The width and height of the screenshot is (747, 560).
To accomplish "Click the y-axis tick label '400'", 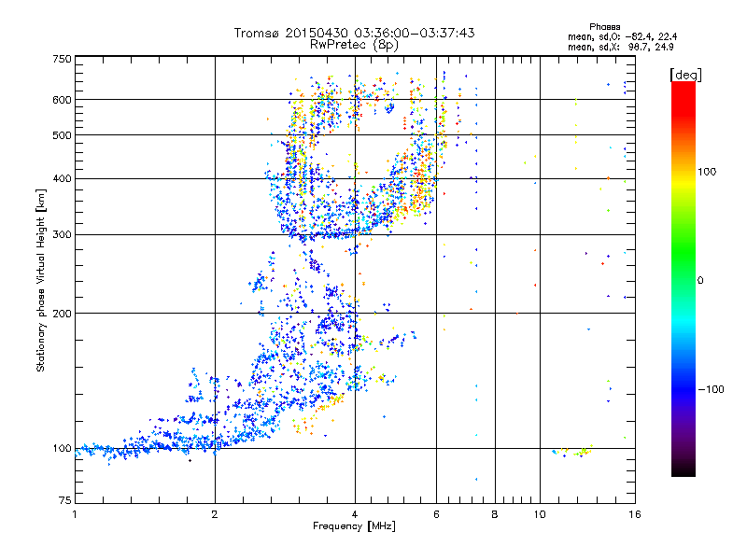I will (62, 179).
